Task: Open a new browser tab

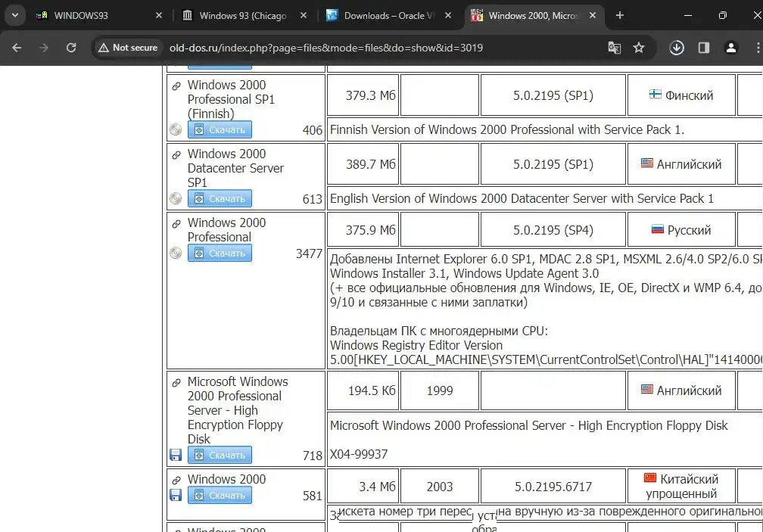Action: 619,16
